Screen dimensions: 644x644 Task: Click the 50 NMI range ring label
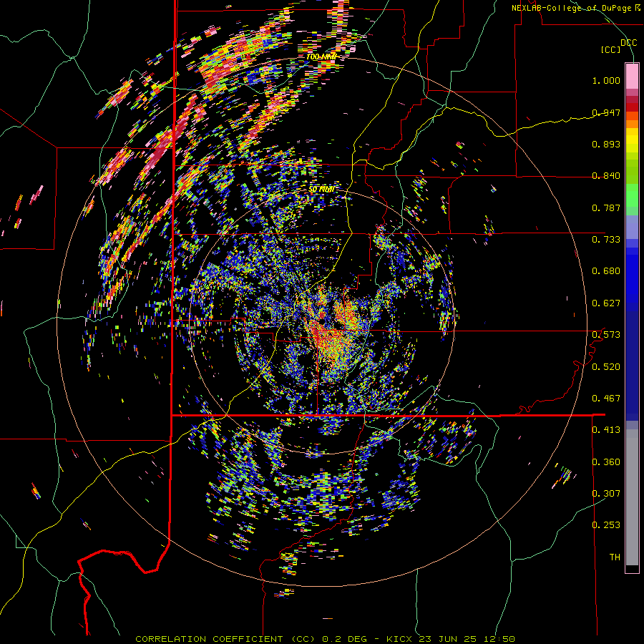(321, 190)
